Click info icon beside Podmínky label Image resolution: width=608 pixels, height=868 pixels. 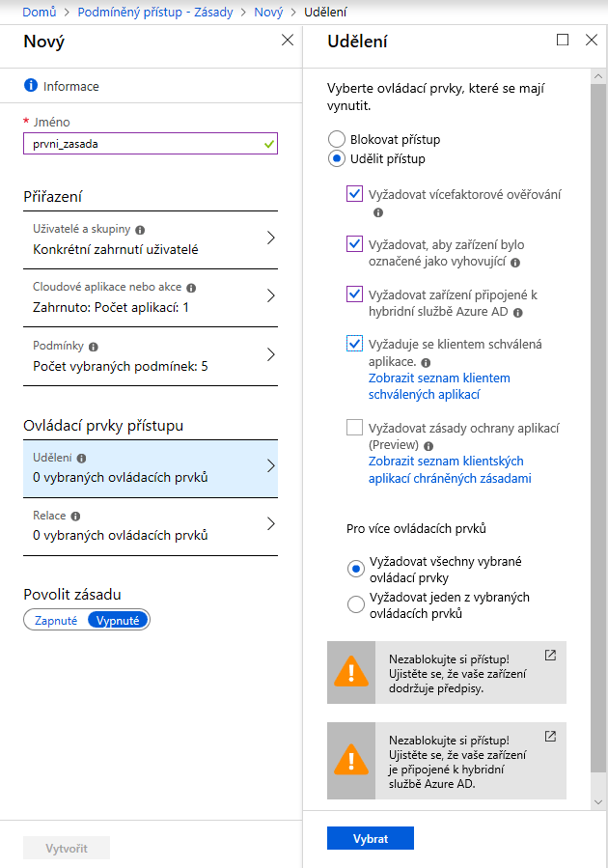click(x=93, y=346)
